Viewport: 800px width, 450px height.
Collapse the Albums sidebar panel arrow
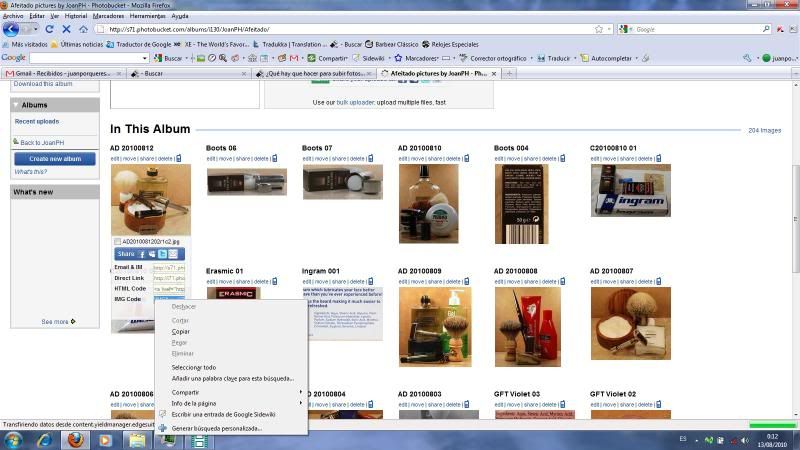click(16, 105)
